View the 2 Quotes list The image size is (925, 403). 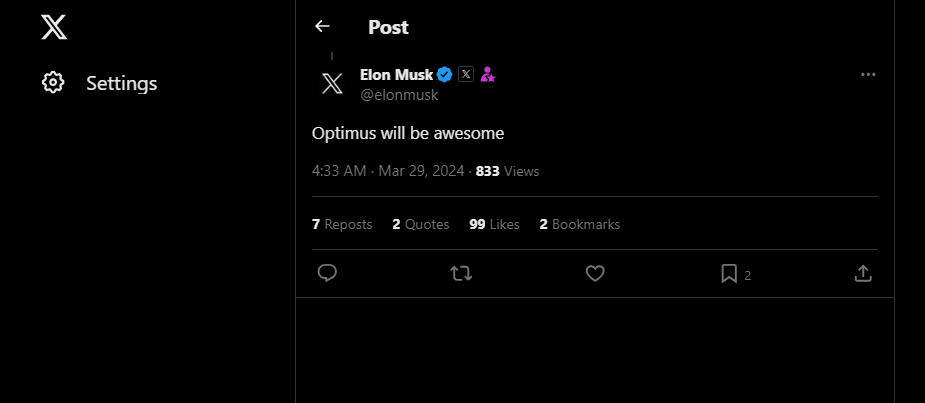click(x=420, y=225)
